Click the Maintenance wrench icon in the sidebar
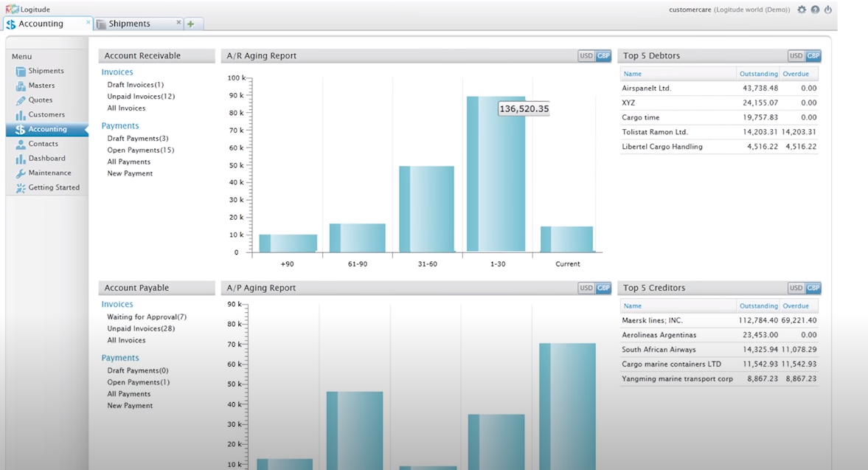Screen dimensions: 868x470 pos(21,173)
